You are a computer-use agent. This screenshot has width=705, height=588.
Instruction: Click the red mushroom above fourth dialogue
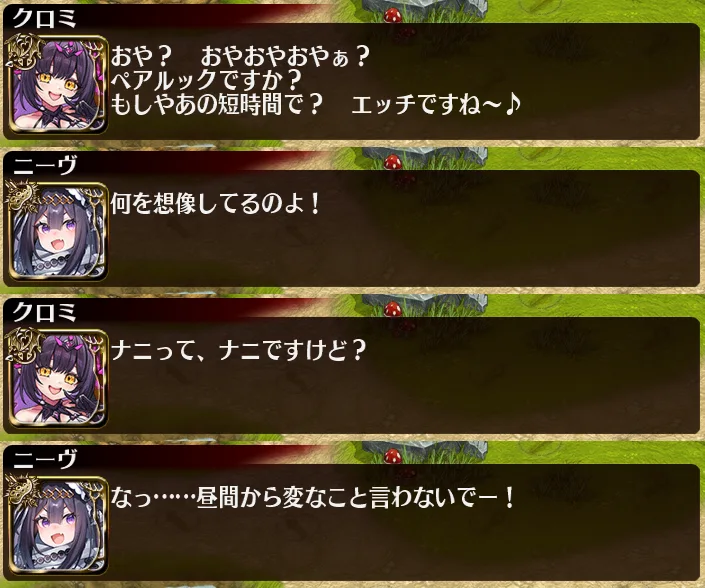[393, 456]
